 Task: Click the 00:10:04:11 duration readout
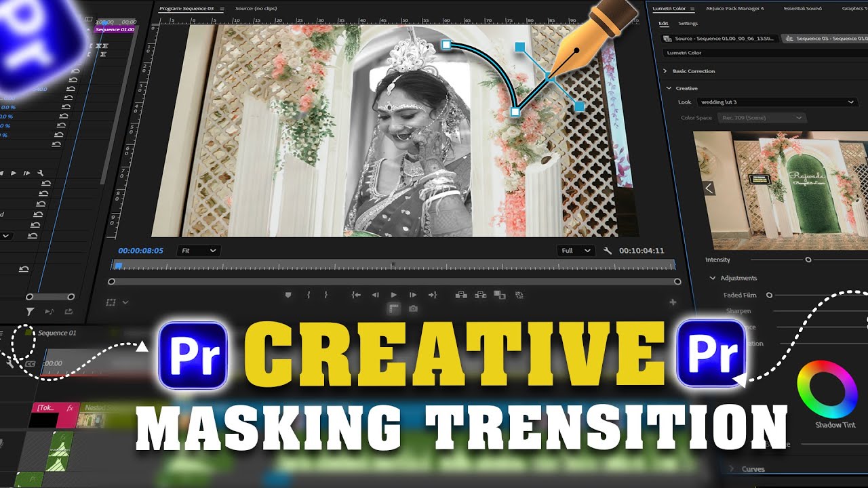[x=642, y=250]
